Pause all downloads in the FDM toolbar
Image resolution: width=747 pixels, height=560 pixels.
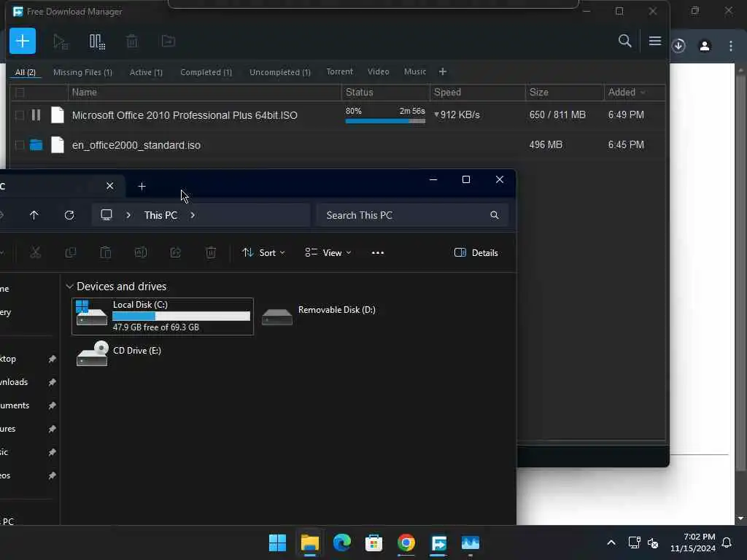97,42
